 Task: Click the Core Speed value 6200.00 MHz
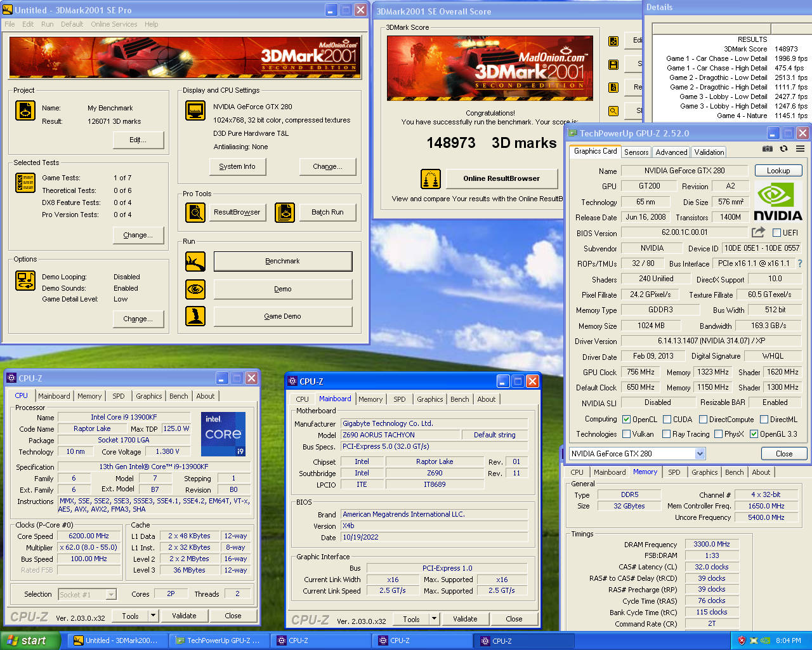tap(89, 536)
